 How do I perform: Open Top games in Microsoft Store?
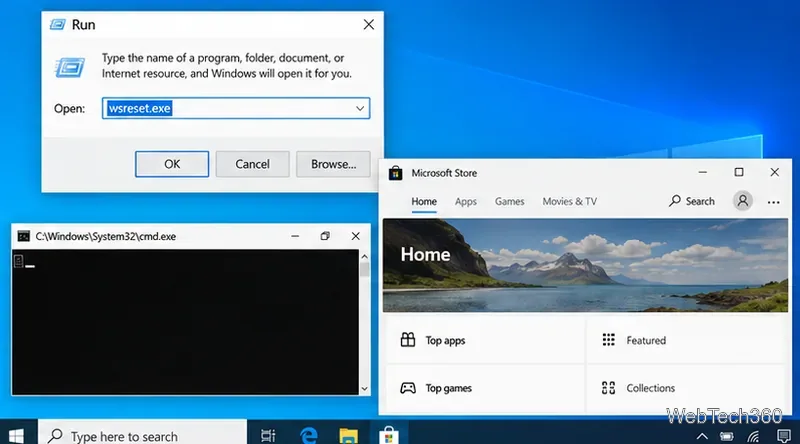tap(485, 388)
